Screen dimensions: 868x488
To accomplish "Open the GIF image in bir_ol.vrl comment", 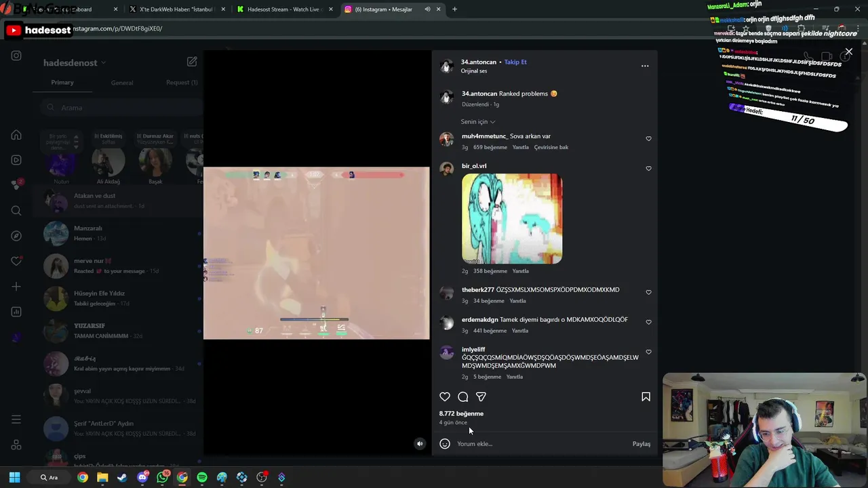I will tap(512, 219).
